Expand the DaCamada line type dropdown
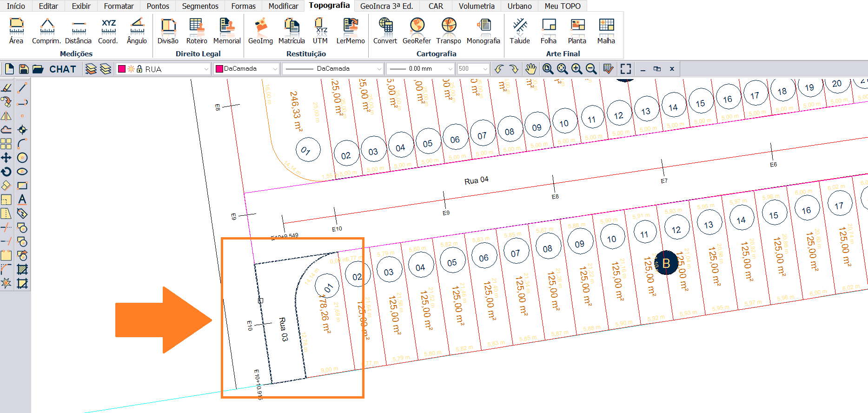This screenshot has height=413, width=868. 379,69
